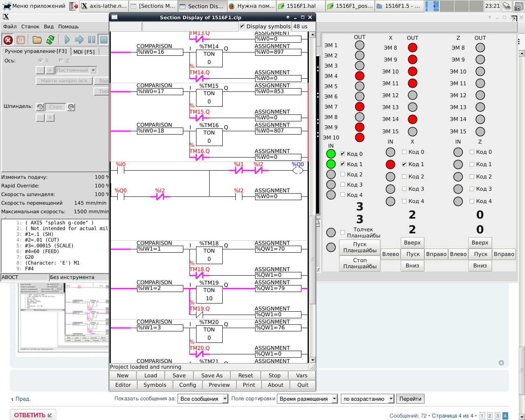525x420 pixels.
Task: Open the Xfce applications menu icon
Action: [x=6, y=6]
